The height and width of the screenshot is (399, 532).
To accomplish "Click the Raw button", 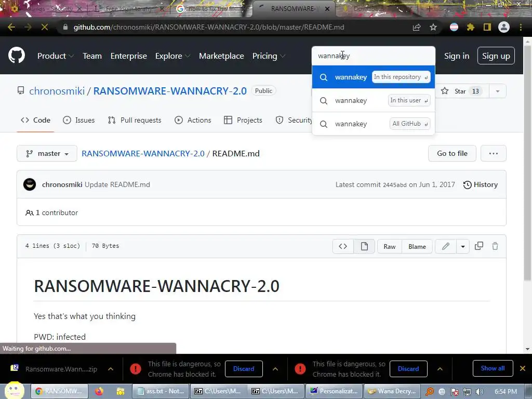I will pyautogui.click(x=390, y=246).
